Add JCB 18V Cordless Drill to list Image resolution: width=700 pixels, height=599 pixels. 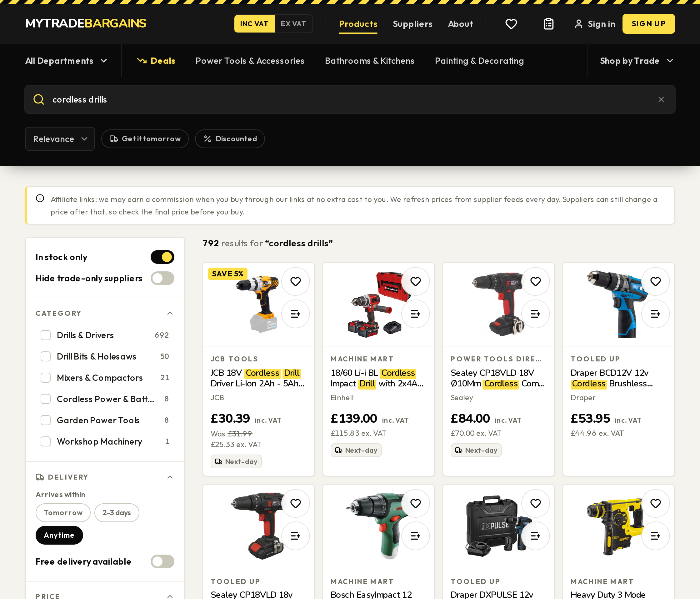tap(295, 314)
